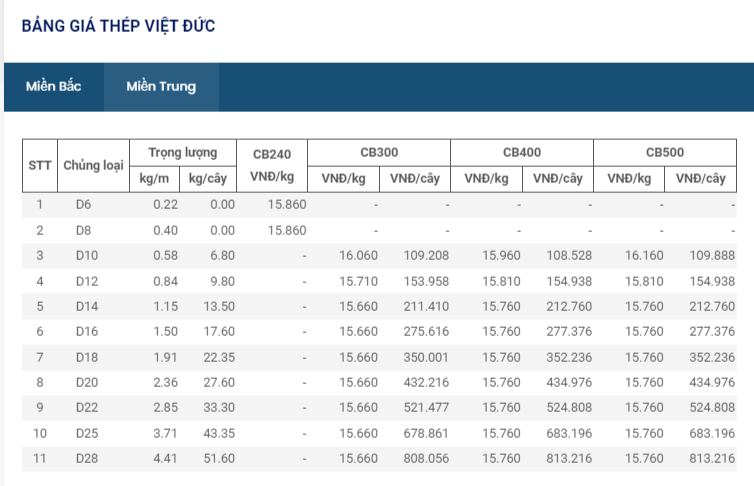Viewport: 754px width, 486px height.
Task: Open the Miền Trung tab
Action: pos(161,86)
